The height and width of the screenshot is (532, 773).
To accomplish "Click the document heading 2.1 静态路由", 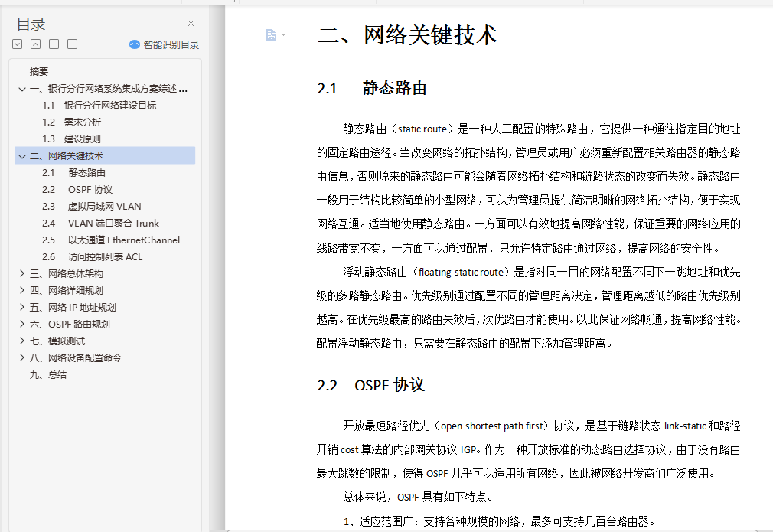I will [372, 88].
